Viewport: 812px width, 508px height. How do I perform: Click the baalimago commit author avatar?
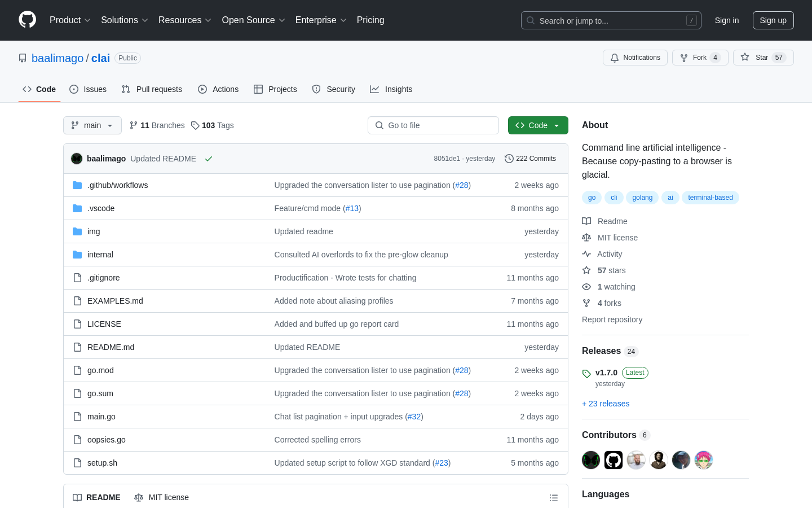point(77,159)
